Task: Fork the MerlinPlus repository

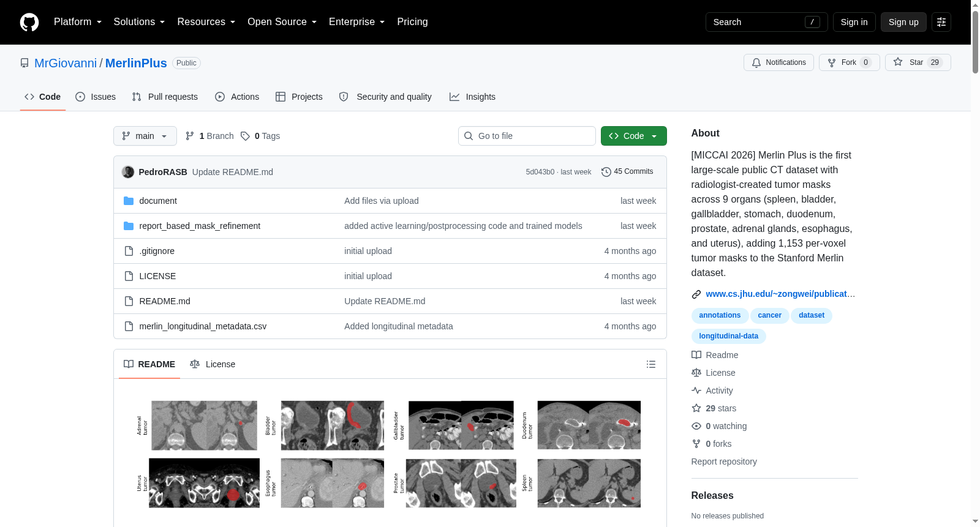Action: tap(849, 62)
